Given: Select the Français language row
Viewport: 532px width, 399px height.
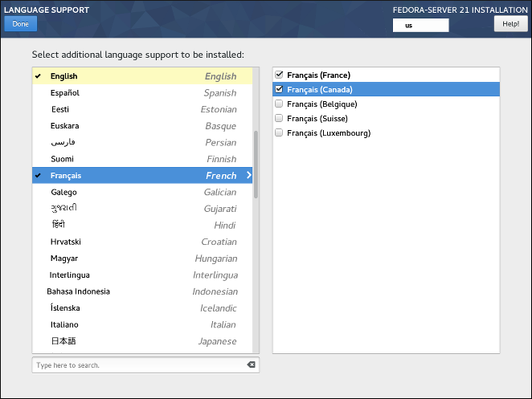Looking at the screenshot, I should (x=142, y=175).
